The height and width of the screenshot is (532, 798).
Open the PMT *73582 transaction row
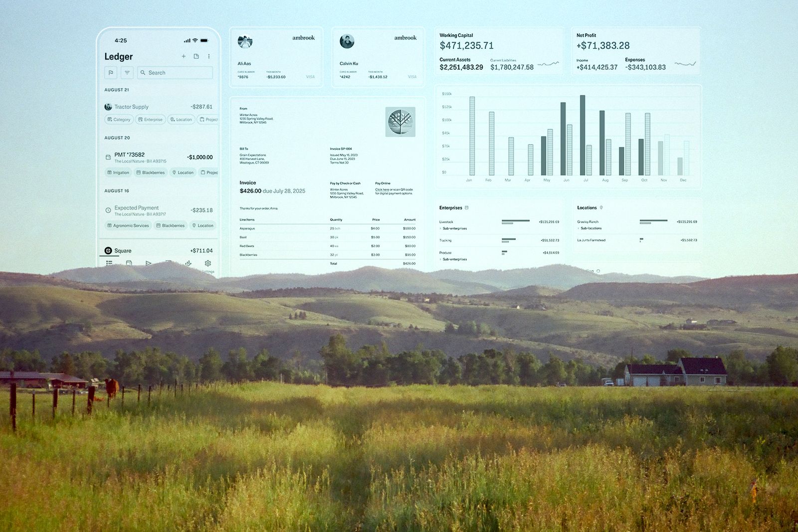coord(159,157)
